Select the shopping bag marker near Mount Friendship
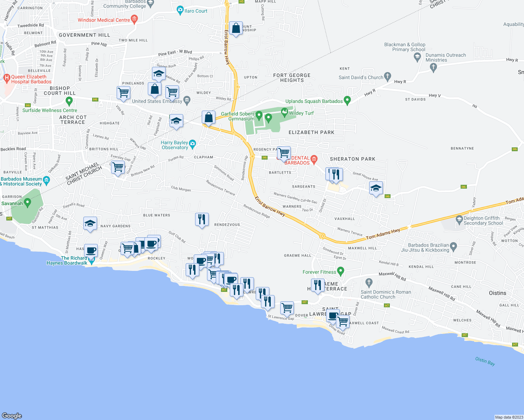The image size is (524, 420). [236, 28]
